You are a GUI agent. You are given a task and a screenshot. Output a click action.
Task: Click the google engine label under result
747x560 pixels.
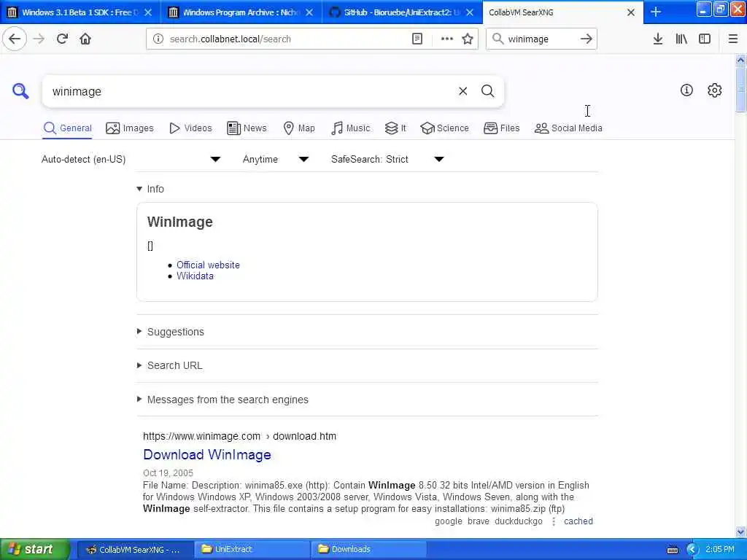pos(449,521)
